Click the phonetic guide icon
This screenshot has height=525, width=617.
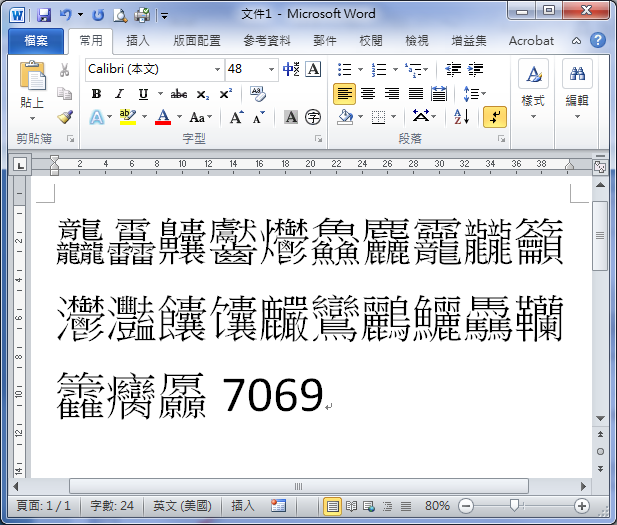[x=291, y=69]
